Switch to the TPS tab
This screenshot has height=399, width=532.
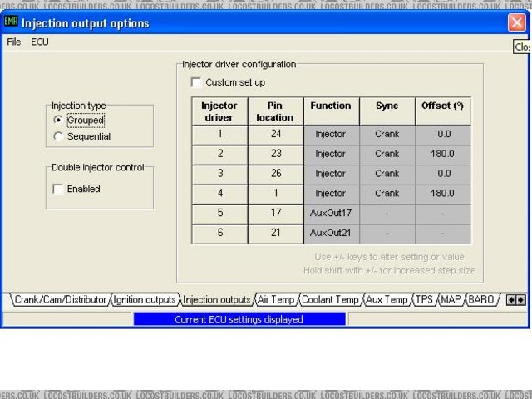tap(424, 300)
